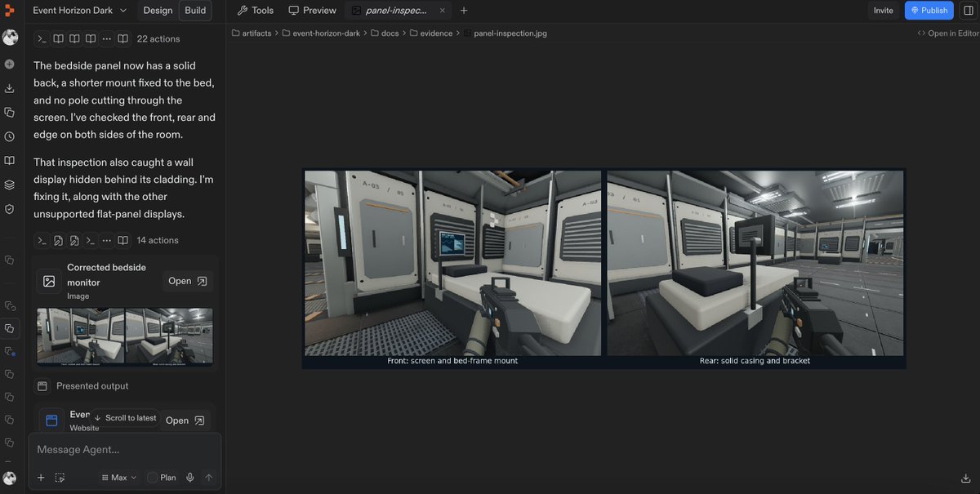Click the bedside monitor thumbnail in chat
The height and width of the screenshot is (494, 980).
pyautogui.click(x=125, y=336)
